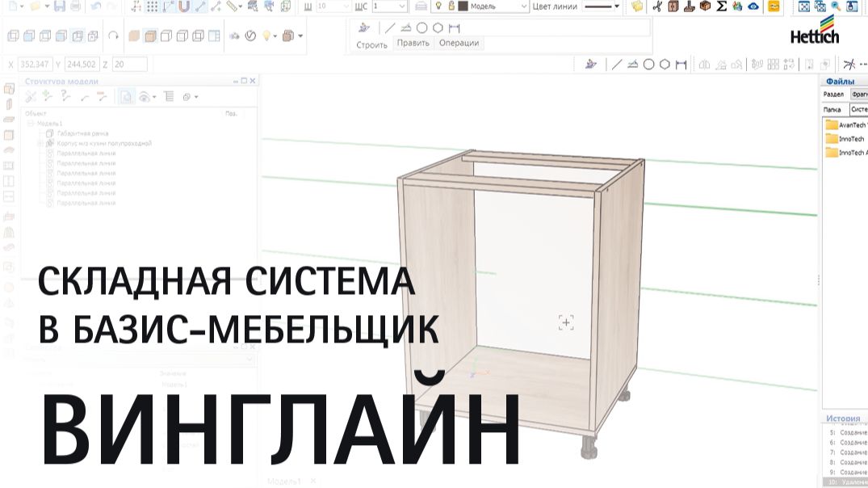The width and height of the screenshot is (868, 488).
Task: Select the Папка tab in Файлы panel
Action: pos(832,110)
